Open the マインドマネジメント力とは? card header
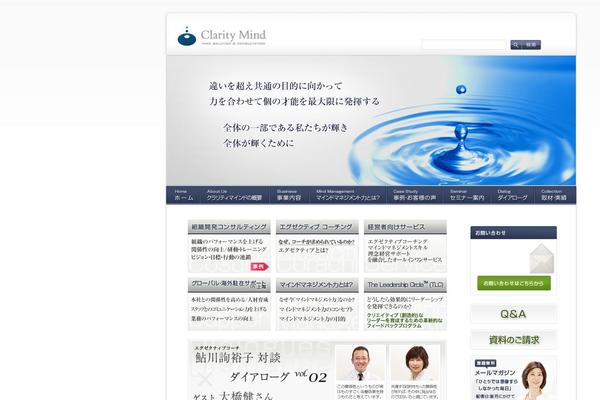Viewport: 600px width, 400px height. click(x=317, y=285)
